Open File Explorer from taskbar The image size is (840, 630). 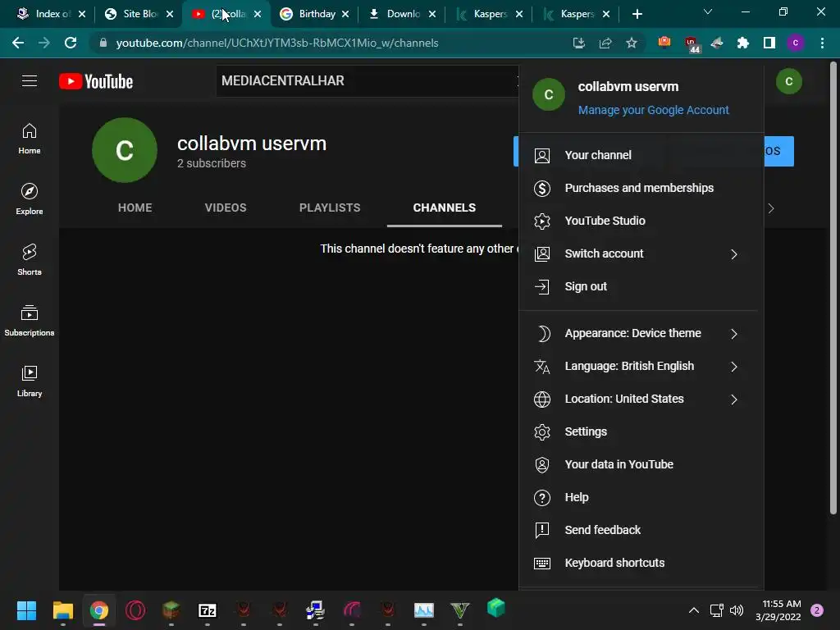pos(62,610)
